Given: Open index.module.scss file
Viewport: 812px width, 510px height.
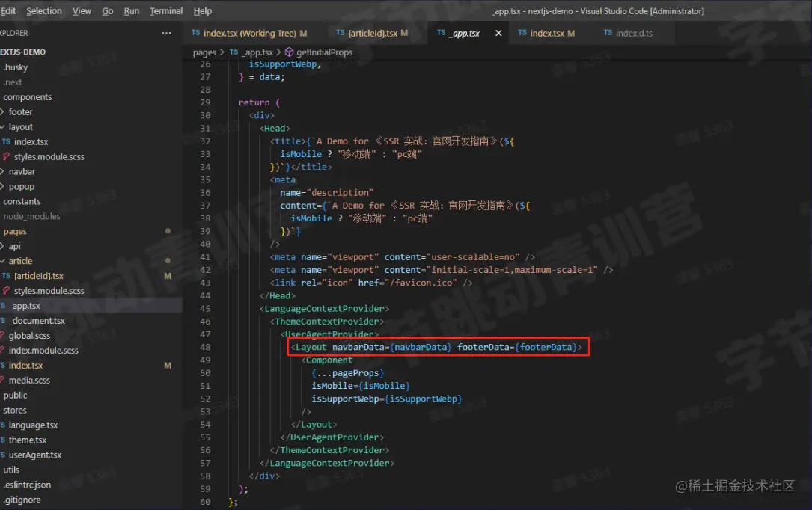Looking at the screenshot, I should (x=43, y=351).
